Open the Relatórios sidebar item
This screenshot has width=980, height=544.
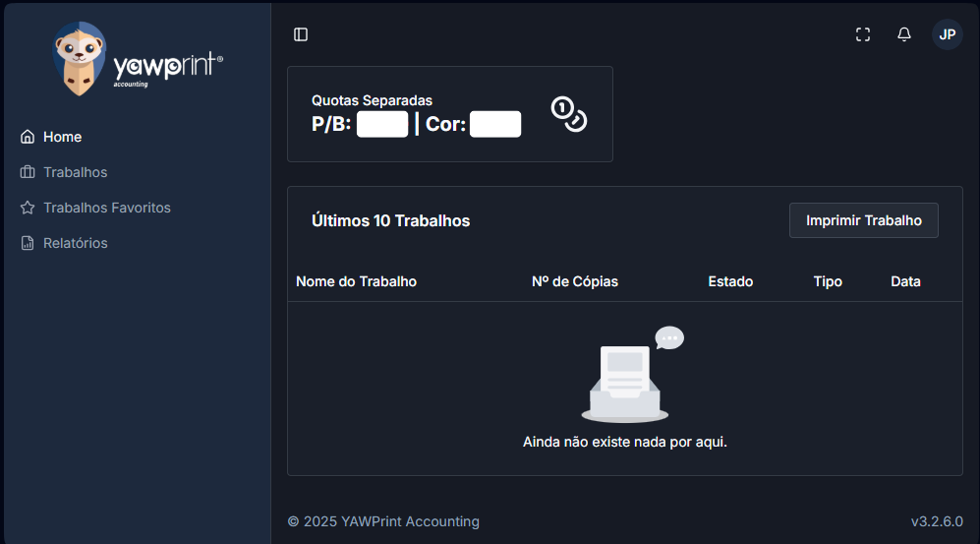click(x=75, y=243)
